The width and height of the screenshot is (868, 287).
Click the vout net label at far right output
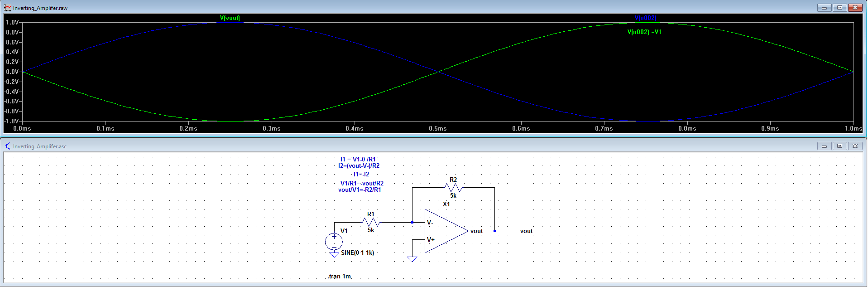coord(526,231)
